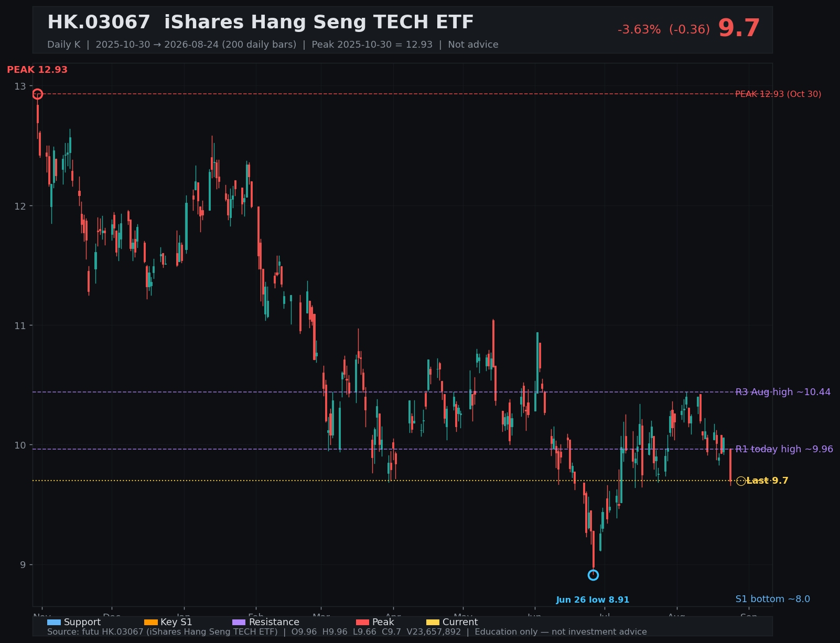
Task: Click the red peak circle marker at 12.93
Action: (37, 94)
